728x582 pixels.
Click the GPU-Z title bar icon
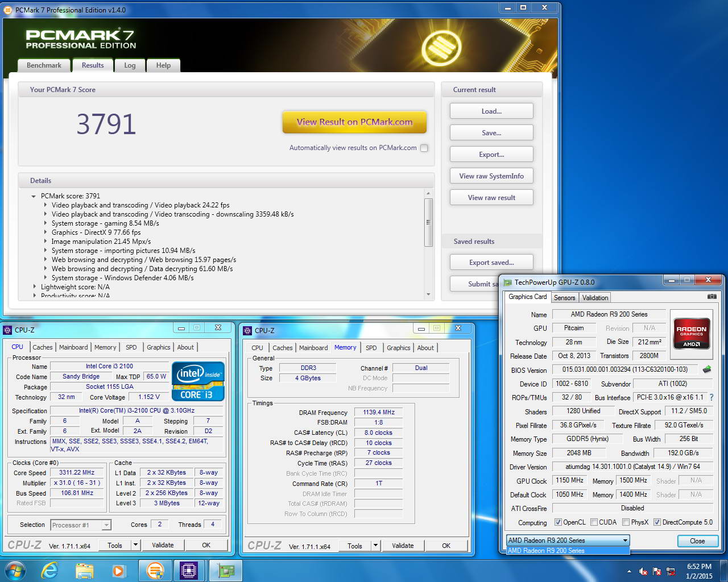coord(508,282)
